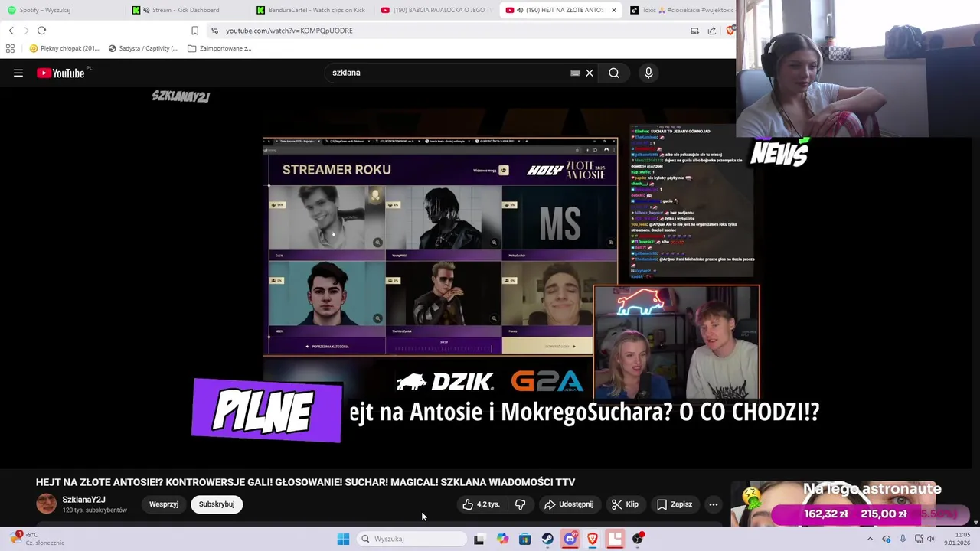Like the video with thumbs up
The height and width of the screenshot is (551, 980).
coord(481,504)
